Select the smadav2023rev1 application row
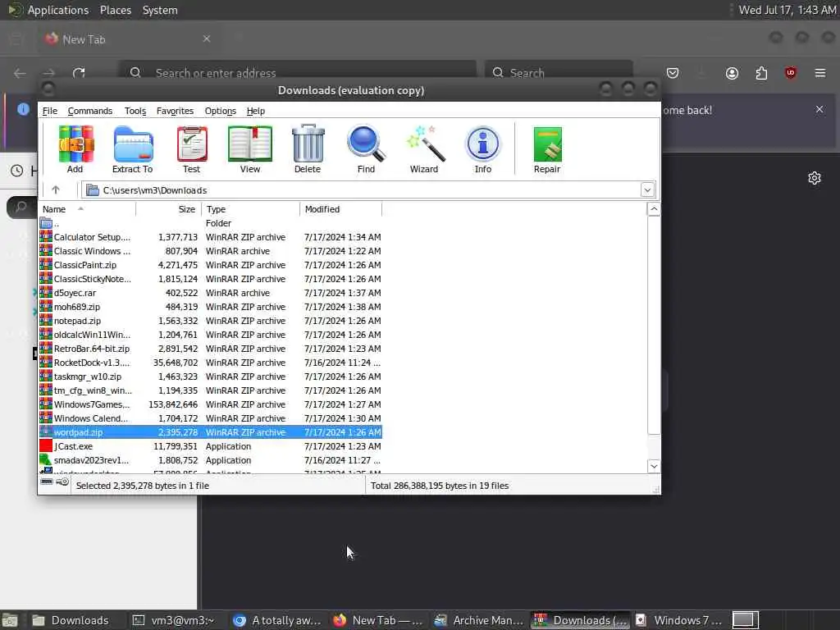 (211, 459)
